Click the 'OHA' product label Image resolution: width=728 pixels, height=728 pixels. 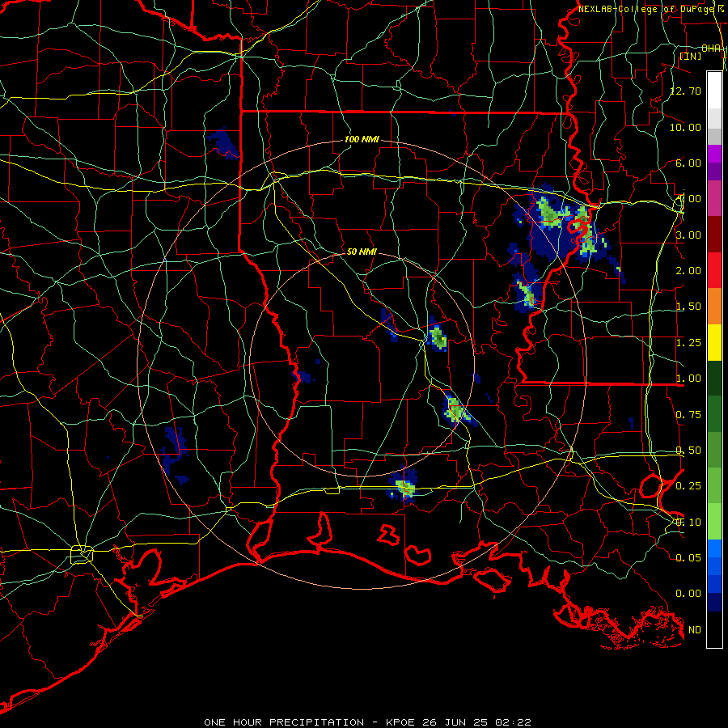tap(711, 49)
